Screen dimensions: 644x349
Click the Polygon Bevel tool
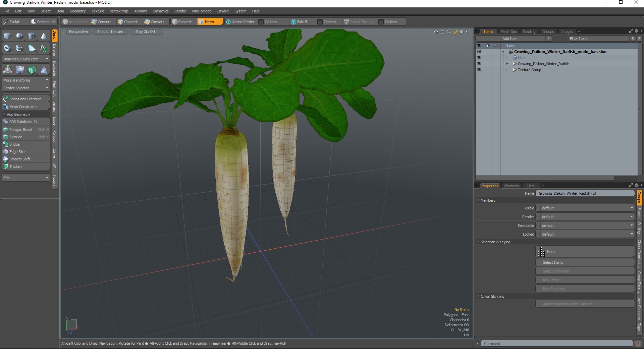click(26, 130)
